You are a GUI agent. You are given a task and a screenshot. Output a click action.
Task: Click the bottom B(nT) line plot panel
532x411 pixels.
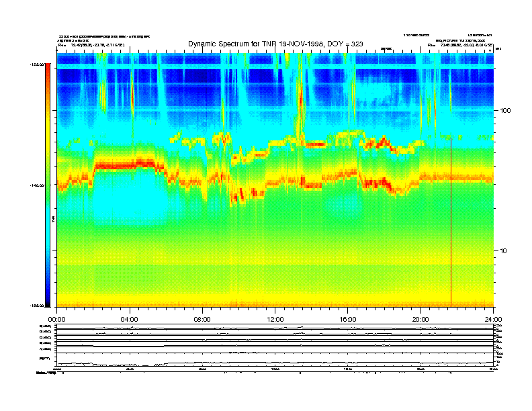[275, 359]
